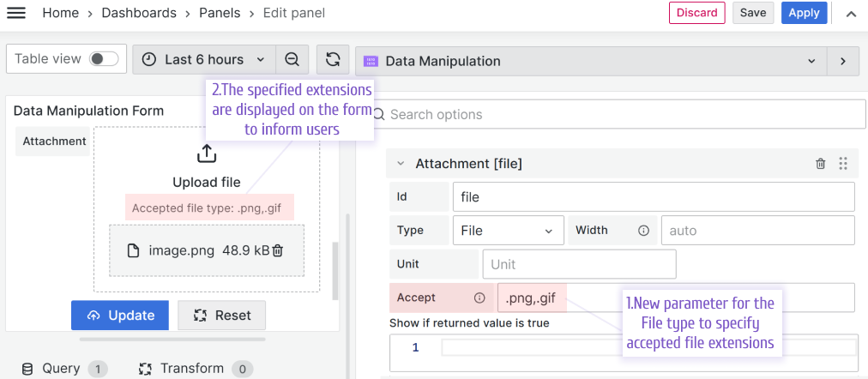Click the zoom out time range icon
The image size is (868, 379).
point(292,59)
